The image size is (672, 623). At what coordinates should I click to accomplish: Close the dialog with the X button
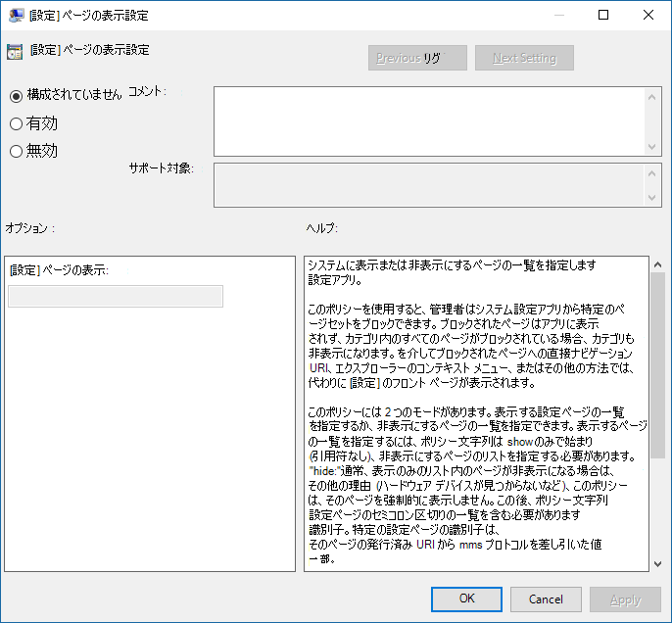(x=648, y=15)
